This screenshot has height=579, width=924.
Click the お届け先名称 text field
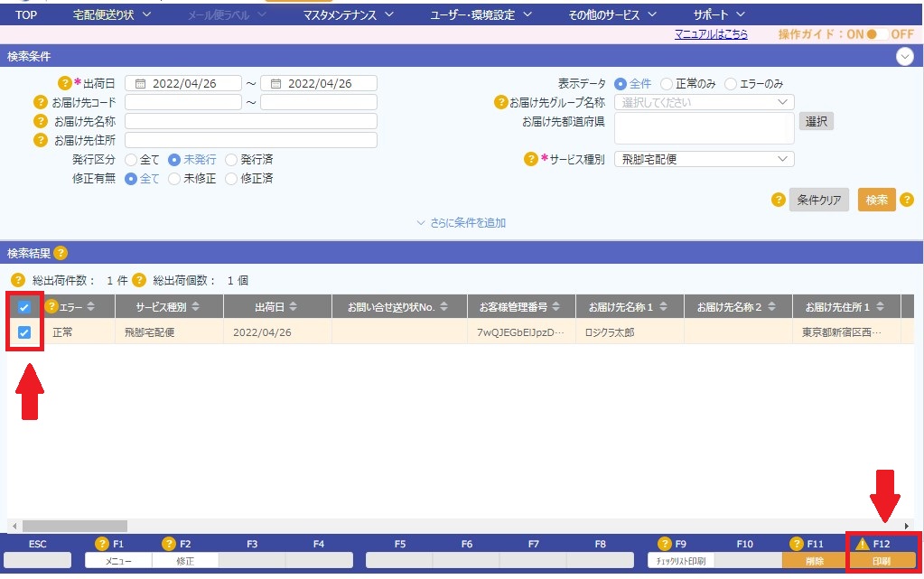click(251, 121)
